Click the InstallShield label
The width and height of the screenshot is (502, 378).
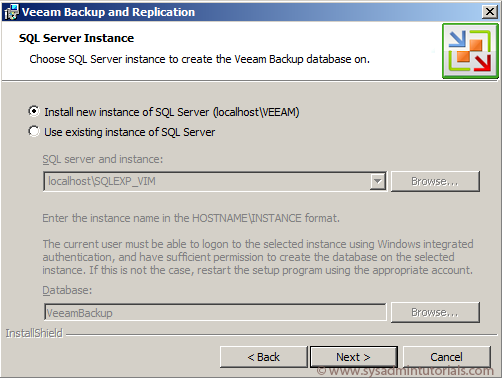pos(34,333)
